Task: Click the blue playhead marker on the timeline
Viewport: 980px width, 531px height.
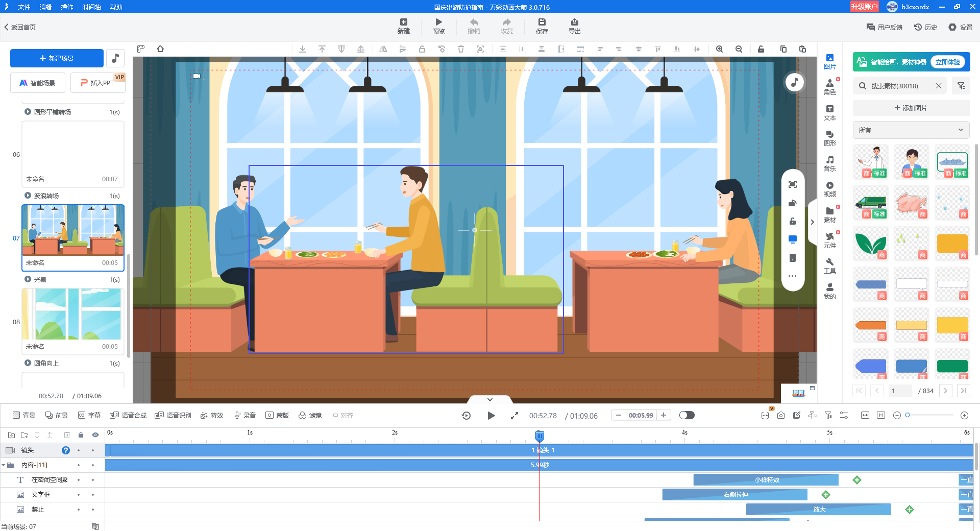Action: click(x=540, y=436)
